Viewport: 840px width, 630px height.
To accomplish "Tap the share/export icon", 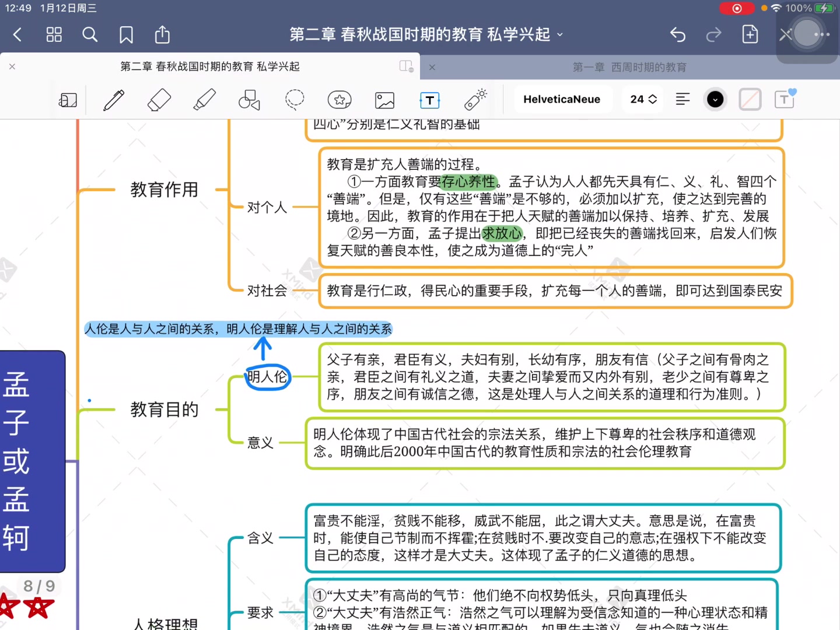I will point(162,34).
